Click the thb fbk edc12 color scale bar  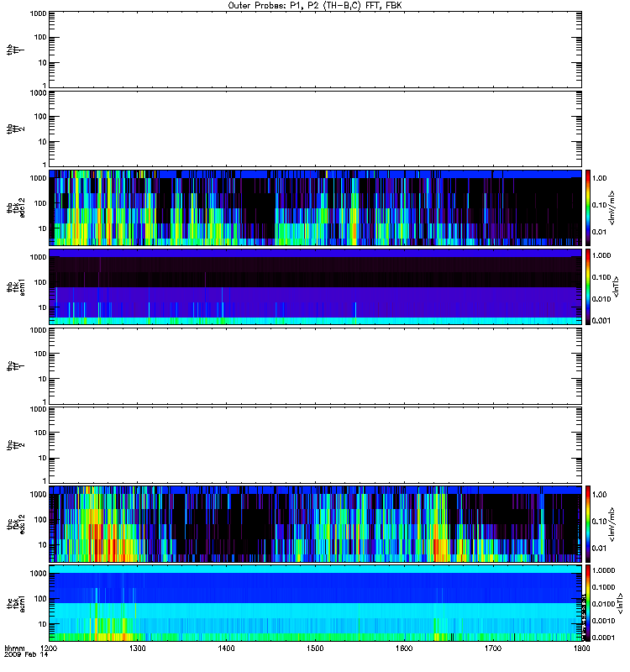point(588,207)
